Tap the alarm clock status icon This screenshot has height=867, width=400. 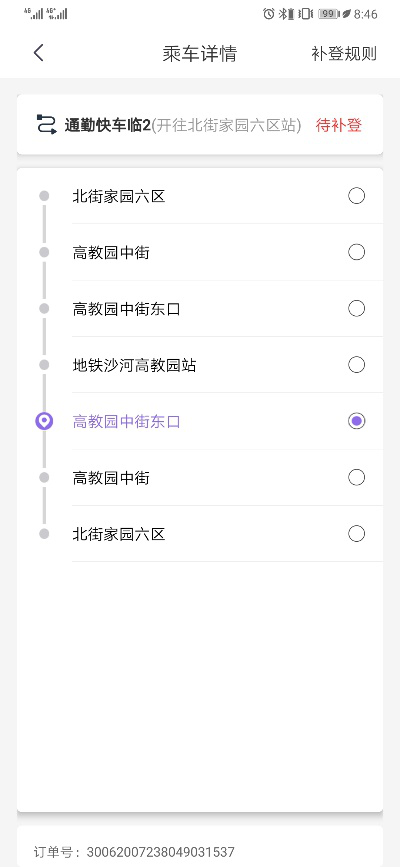tap(269, 14)
